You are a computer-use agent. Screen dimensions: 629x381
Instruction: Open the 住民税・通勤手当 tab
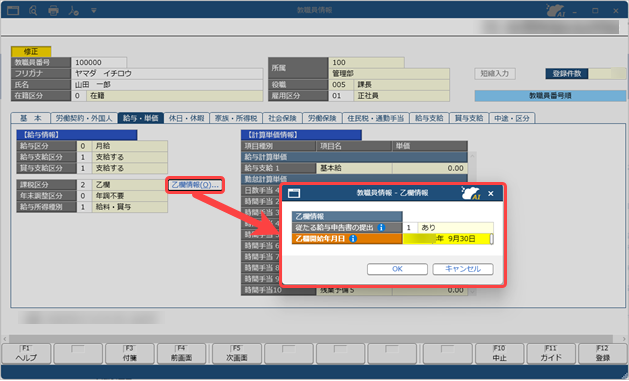375,118
